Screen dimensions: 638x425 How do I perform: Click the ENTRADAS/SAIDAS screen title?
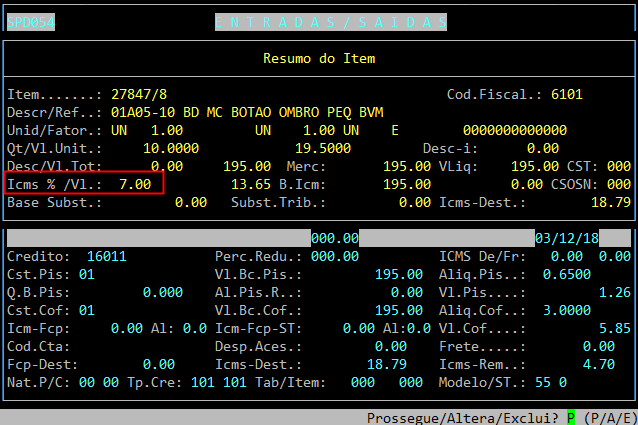point(331,22)
